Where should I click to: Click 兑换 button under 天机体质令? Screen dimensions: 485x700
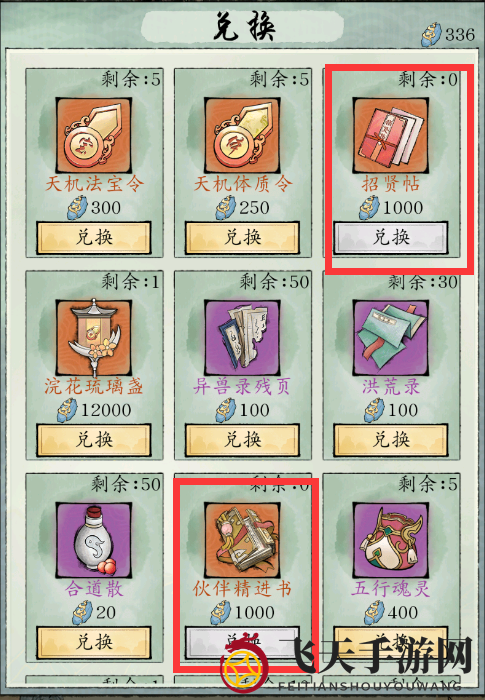(x=242, y=238)
